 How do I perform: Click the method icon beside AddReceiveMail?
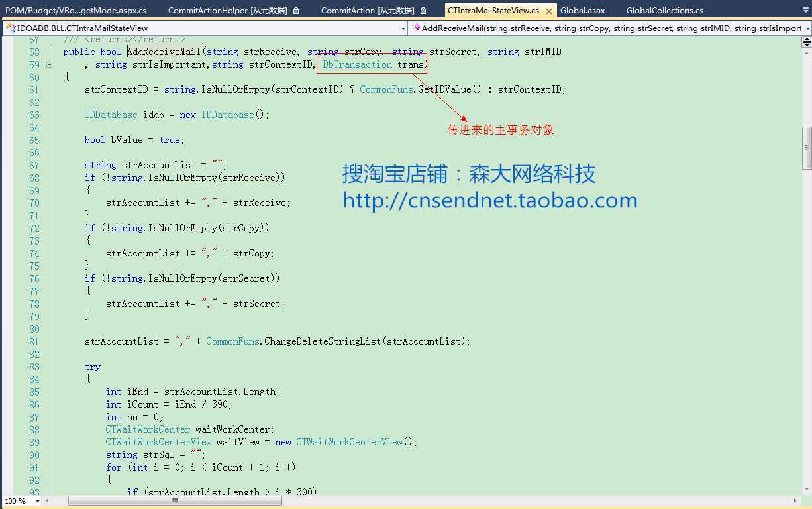415,28
